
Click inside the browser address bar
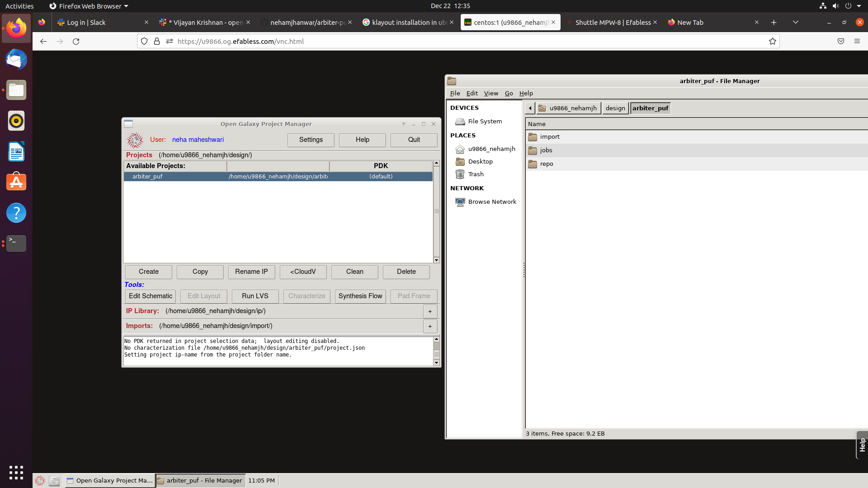click(x=362, y=41)
